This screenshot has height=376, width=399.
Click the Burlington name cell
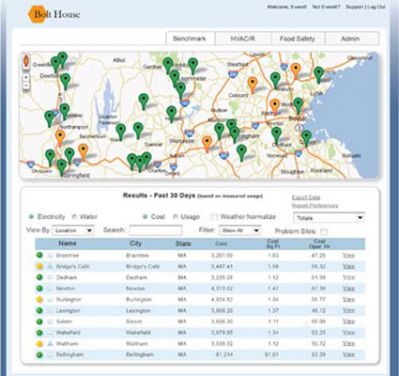point(69,299)
